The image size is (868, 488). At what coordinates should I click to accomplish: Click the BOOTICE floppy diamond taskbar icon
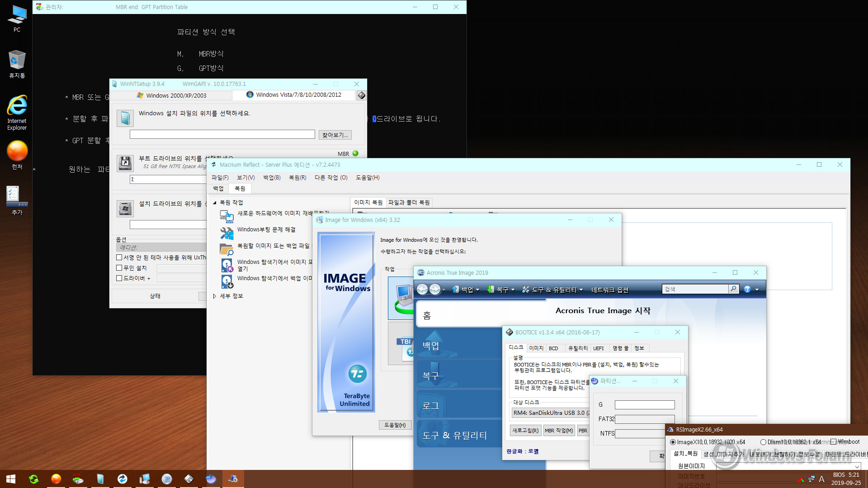coord(189,479)
